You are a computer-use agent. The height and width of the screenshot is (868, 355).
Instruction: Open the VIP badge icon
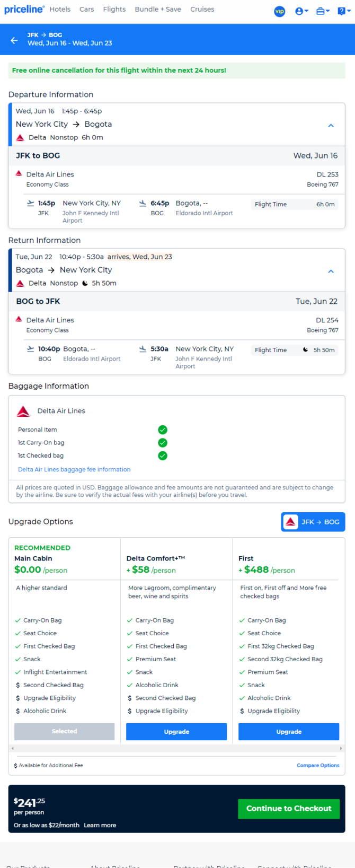tap(279, 11)
